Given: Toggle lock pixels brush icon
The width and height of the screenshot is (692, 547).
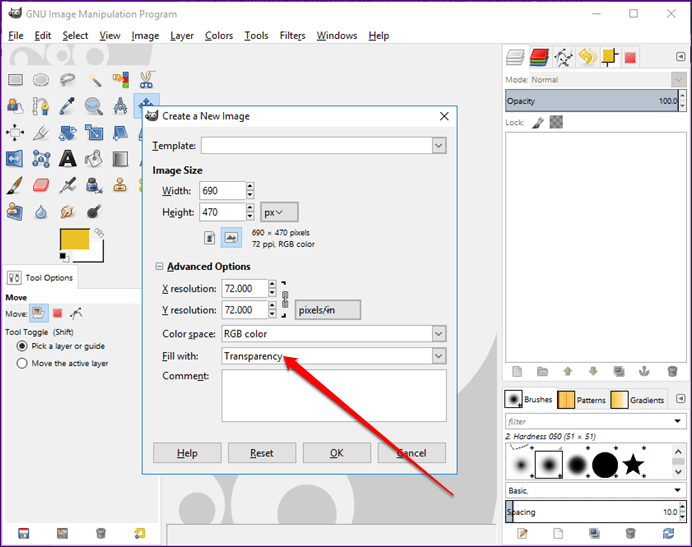Looking at the screenshot, I should 538,123.
